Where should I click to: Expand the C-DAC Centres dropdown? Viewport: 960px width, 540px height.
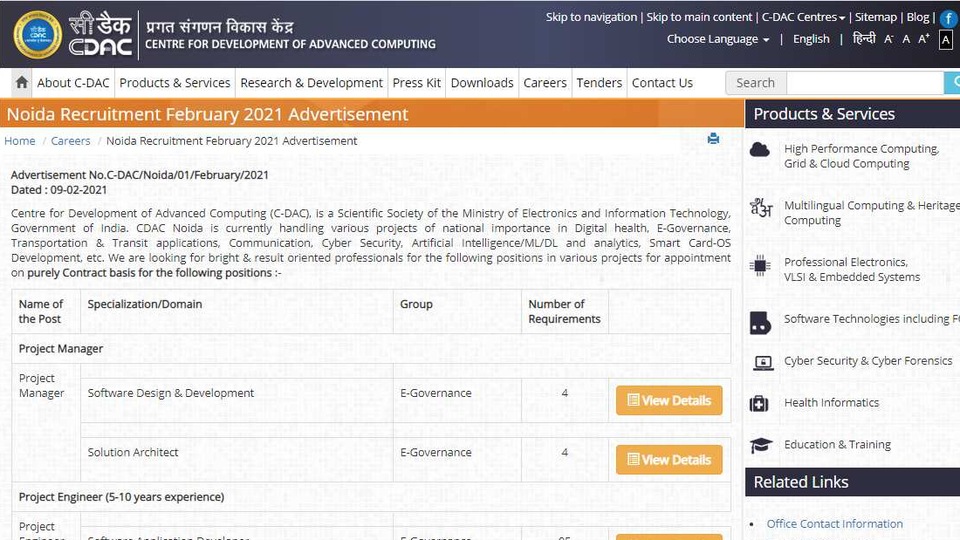click(x=803, y=17)
